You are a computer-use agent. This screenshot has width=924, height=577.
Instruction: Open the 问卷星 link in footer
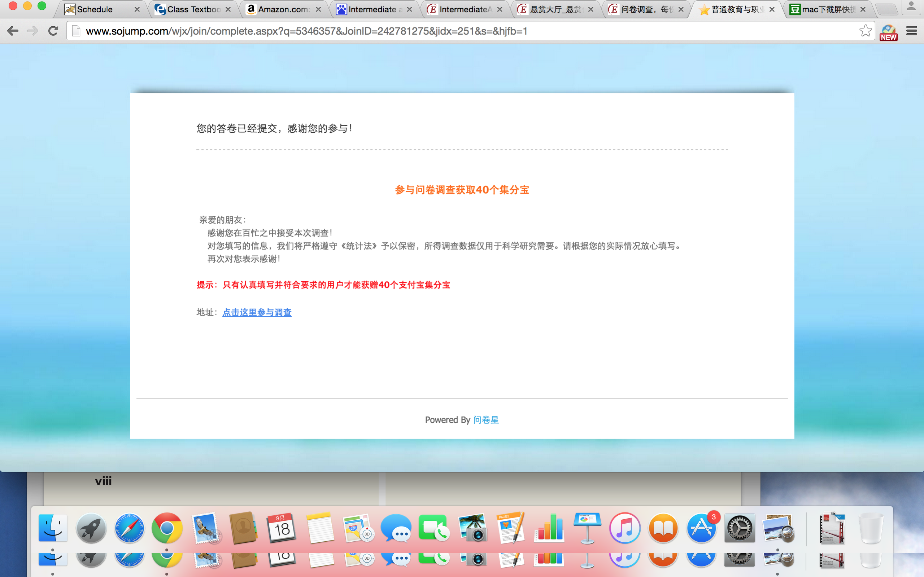pos(486,420)
